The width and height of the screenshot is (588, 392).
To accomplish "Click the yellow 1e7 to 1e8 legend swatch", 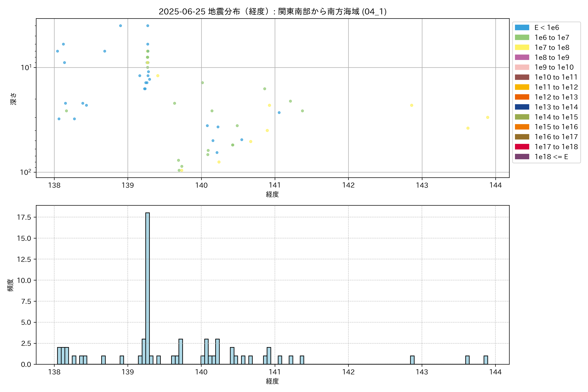I will pyautogui.click(x=522, y=48).
